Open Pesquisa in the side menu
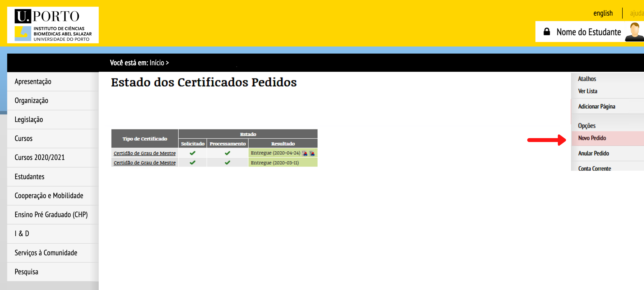The width and height of the screenshot is (644, 290). pos(53,272)
